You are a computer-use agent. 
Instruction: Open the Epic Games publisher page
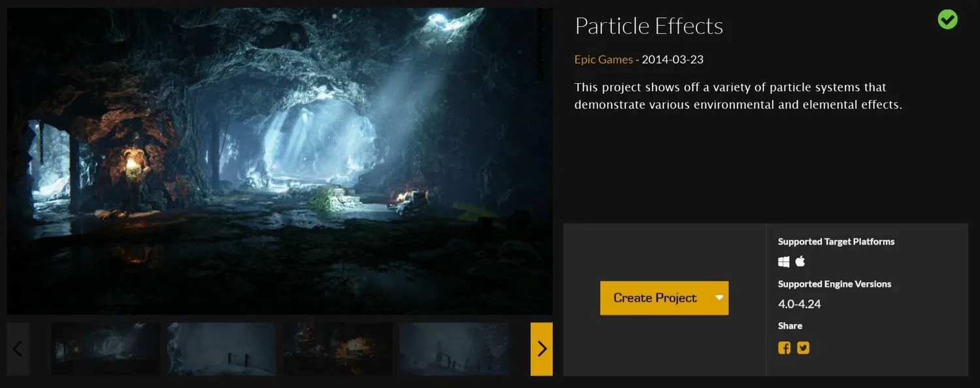(603, 59)
